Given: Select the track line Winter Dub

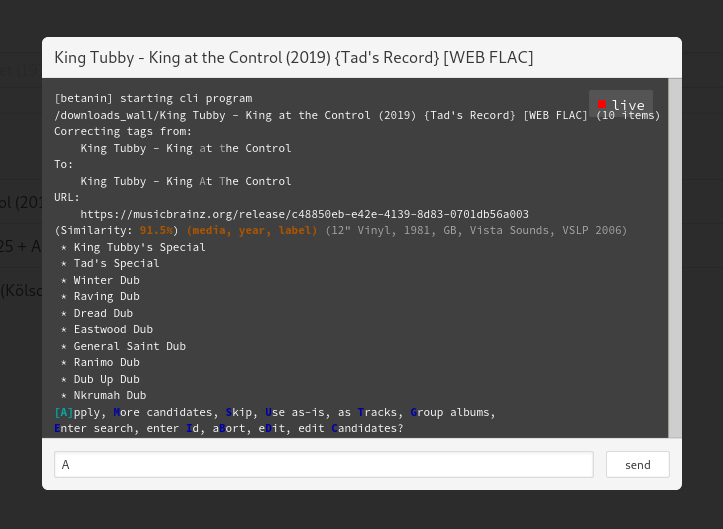Looking at the screenshot, I should click(x=107, y=280).
